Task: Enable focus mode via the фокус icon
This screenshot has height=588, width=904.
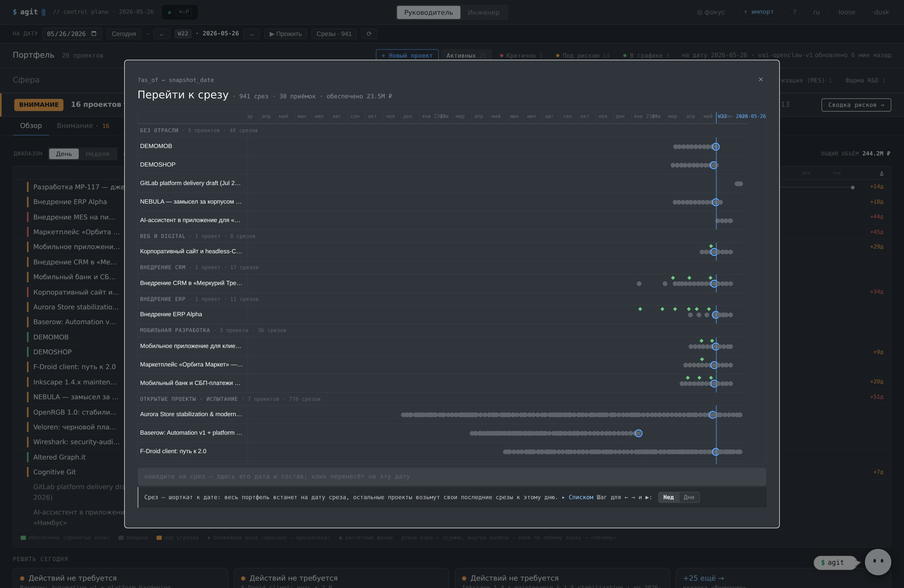Action: point(711,12)
